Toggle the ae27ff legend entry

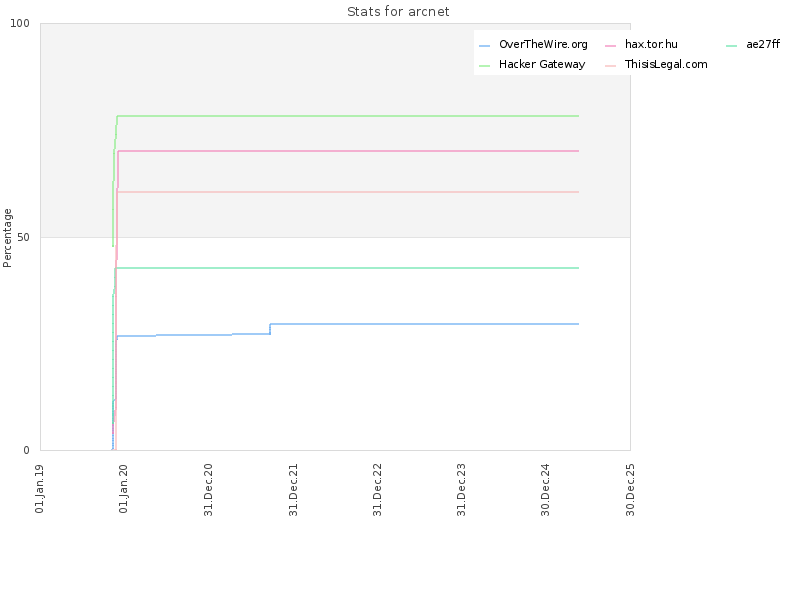click(x=753, y=45)
